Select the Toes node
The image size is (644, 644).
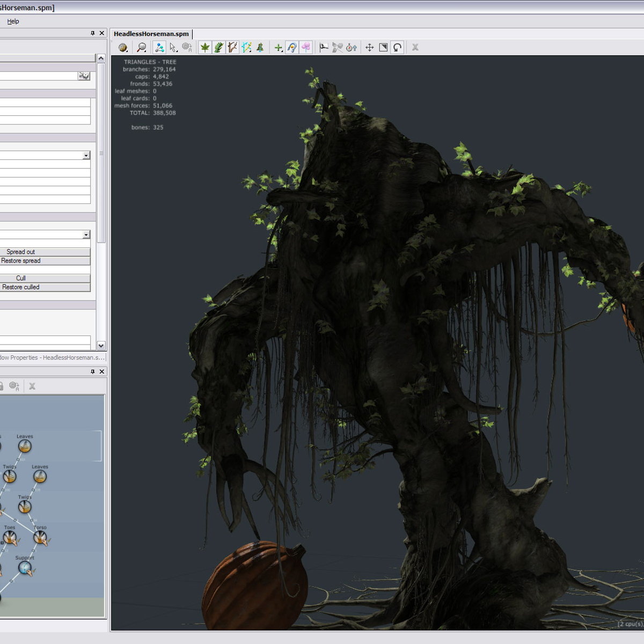pyautogui.click(x=10, y=537)
